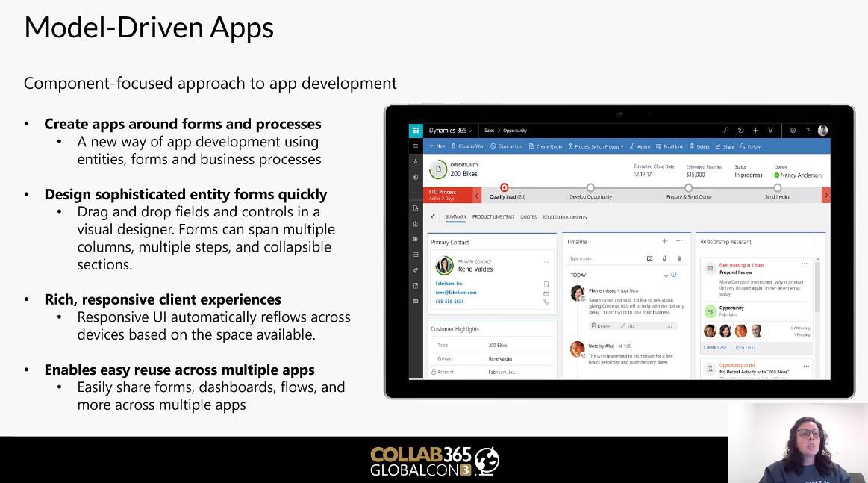Click the Fabrikam, Inc link in Primary Contact
Screen dimensions: 868x483
449,284
